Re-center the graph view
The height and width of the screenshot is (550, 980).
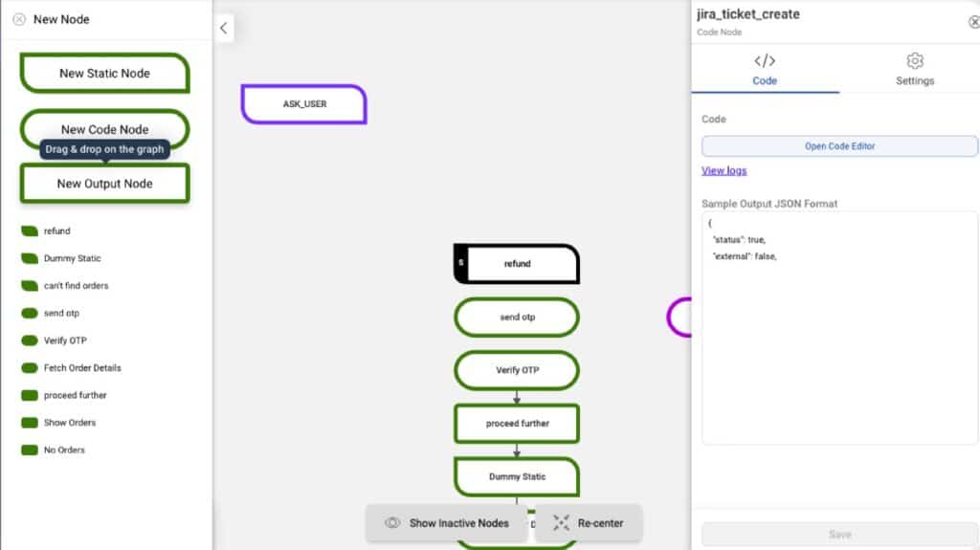pyautogui.click(x=589, y=523)
